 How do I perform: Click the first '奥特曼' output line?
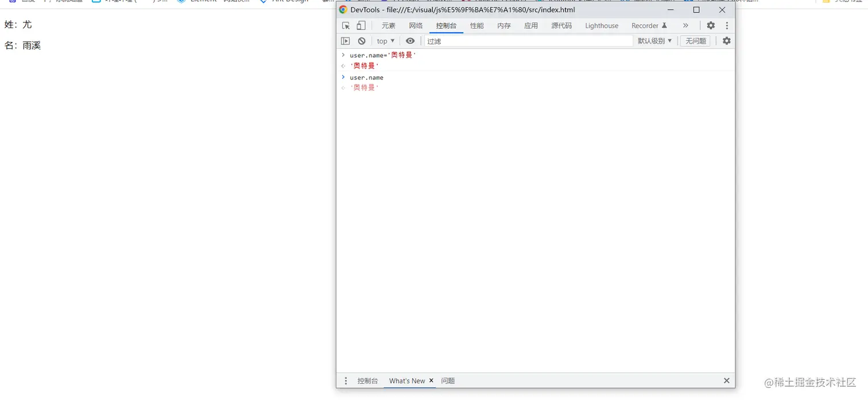click(365, 66)
